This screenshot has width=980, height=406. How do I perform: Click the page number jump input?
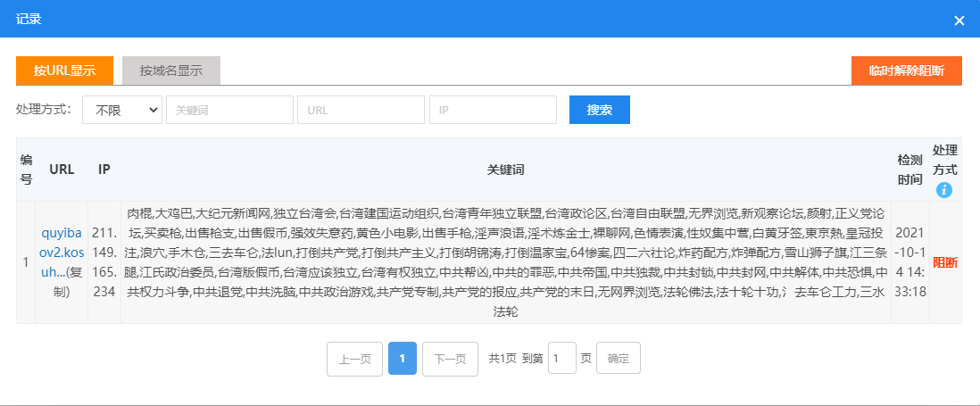tap(561, 359)
